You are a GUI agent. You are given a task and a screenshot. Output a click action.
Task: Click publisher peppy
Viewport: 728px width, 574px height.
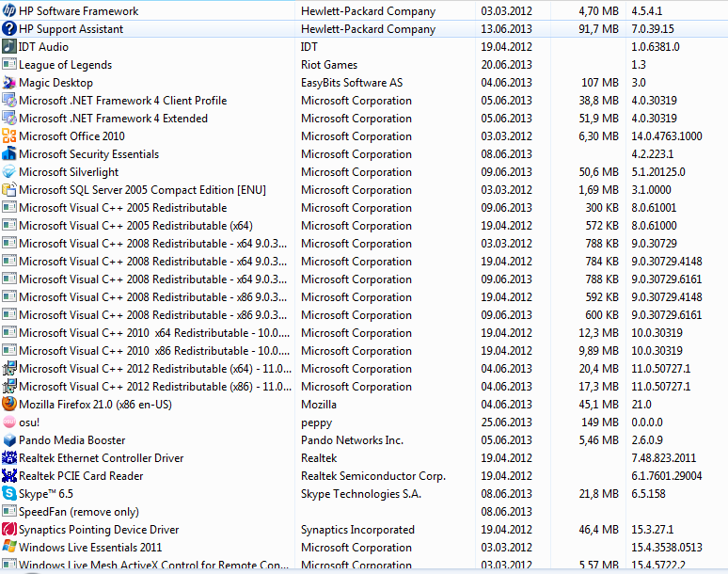[x=316, y=423]
